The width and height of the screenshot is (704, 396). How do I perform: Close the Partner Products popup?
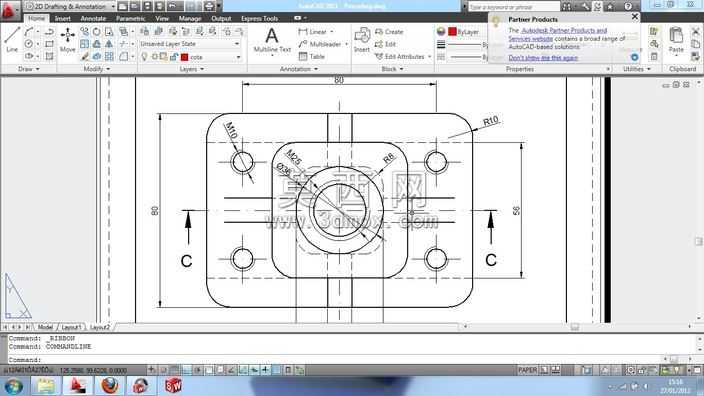tap(635, 17)
